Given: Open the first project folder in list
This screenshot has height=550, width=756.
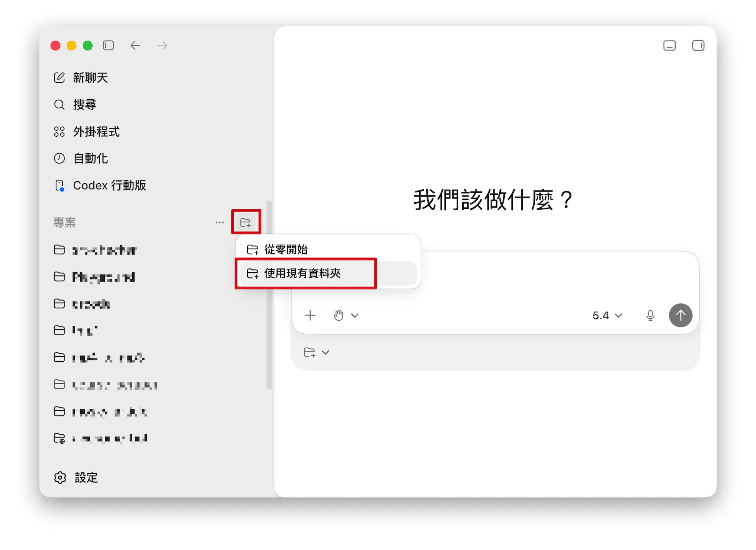Looking at the screenshot, I should click(96, 250).
